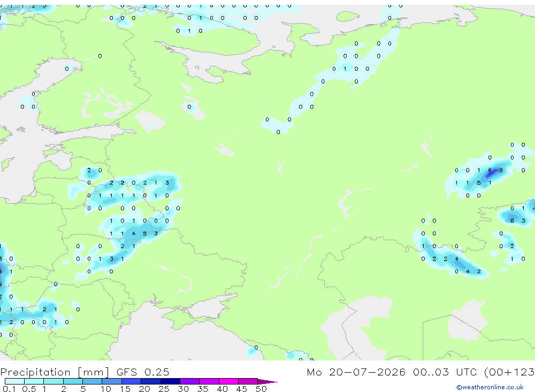Pick the 10–15 mm legend swatch
Image resolution: width=535 pixels, height=392 pixels.
click(x=112, y=381)
